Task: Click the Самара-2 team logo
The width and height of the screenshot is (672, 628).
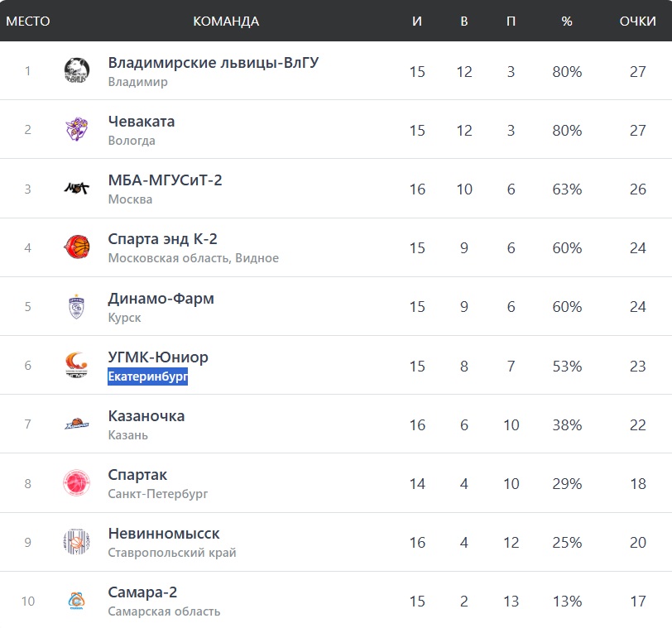Action: [x=77, y=602]
